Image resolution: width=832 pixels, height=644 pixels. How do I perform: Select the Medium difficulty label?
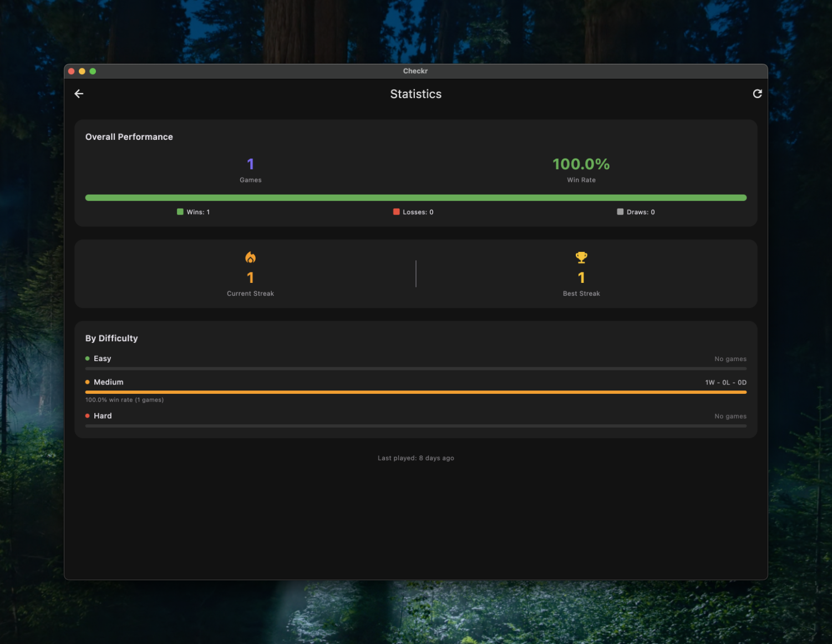[x=109, y=382]
